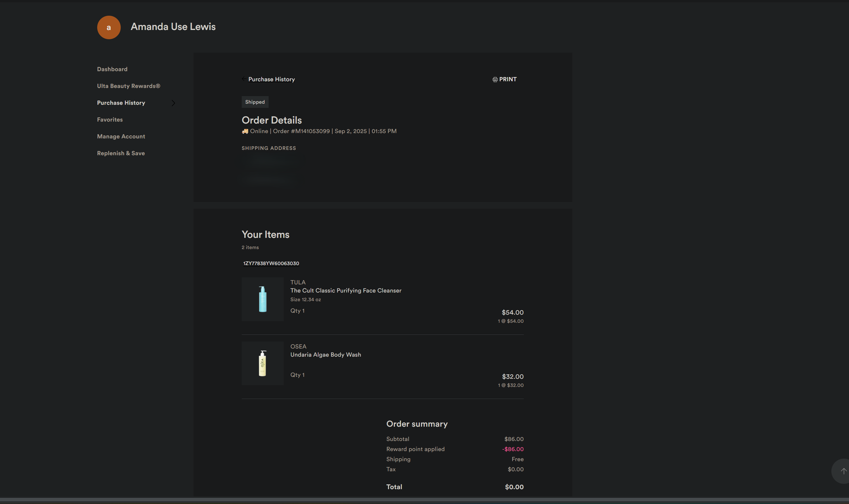
Task: Click the Order summary heading
Action: point(417,424)
